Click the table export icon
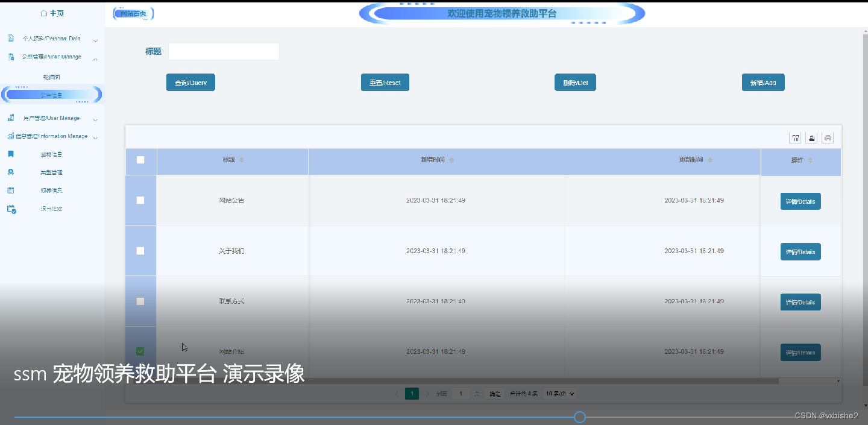 (x=812, y=138)
